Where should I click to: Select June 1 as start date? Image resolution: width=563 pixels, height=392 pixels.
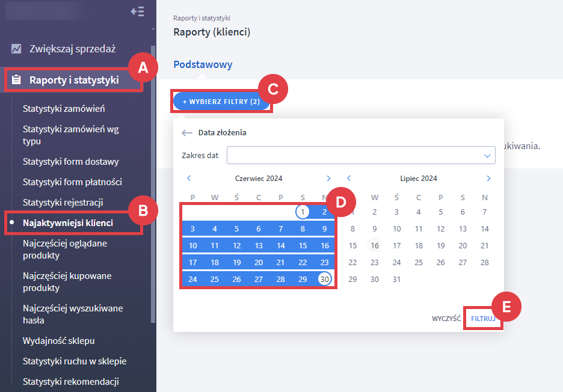coord(303,212)
